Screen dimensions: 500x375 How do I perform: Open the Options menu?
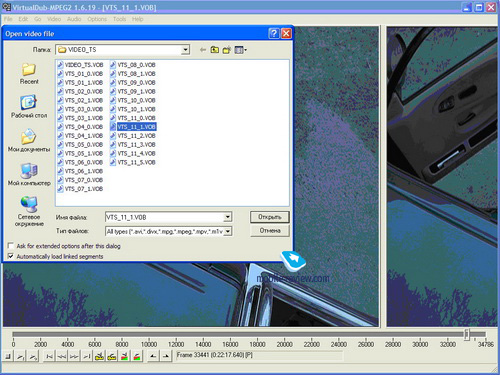click(97, 19)
